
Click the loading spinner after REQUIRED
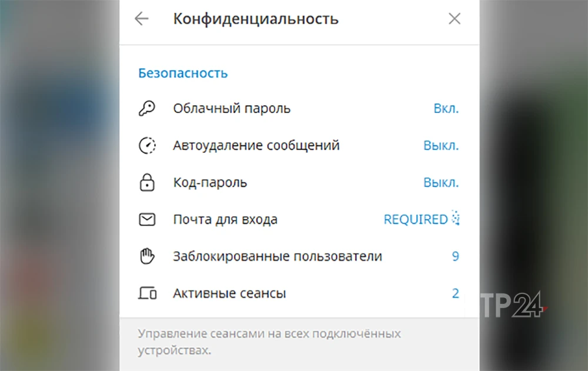point(456,219)
